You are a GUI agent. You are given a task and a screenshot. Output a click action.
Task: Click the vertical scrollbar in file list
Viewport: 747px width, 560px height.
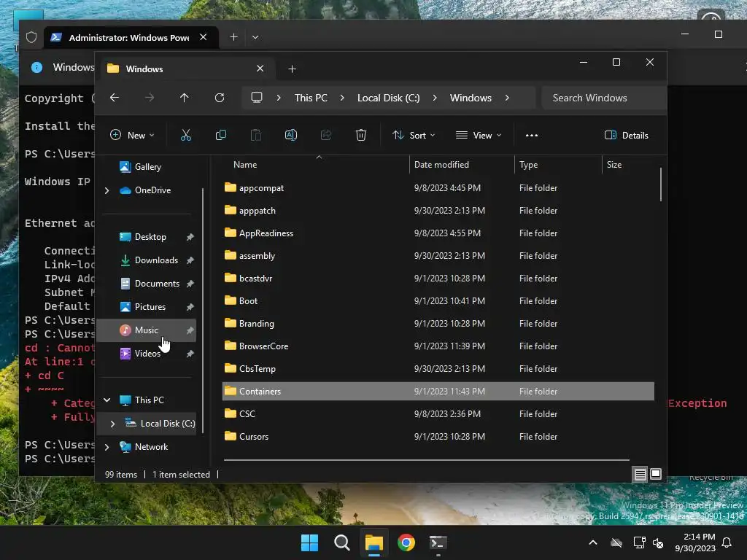[x=661, y=184]
